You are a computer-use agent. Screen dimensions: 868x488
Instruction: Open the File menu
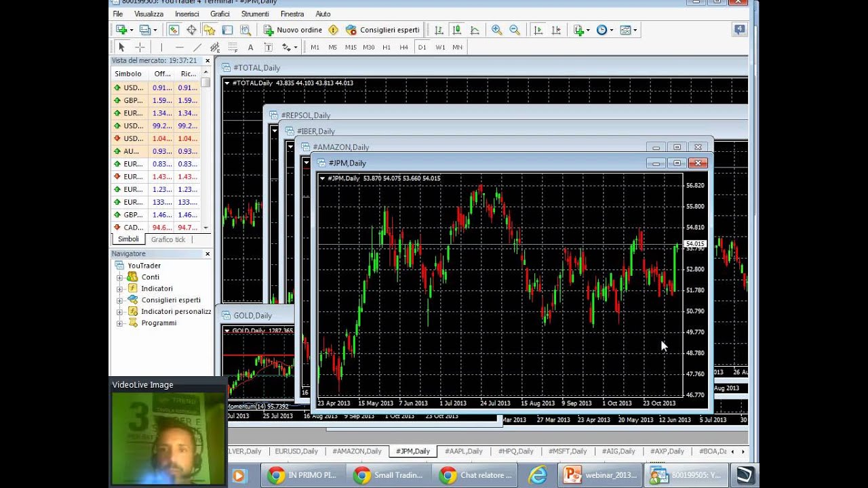[x=118, y=14]
